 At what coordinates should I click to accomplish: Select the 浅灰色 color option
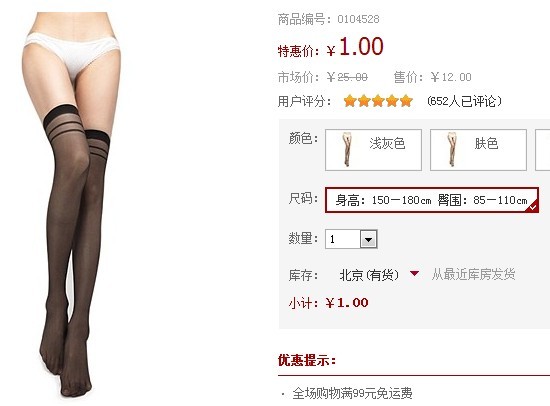(x=374, y=150)
